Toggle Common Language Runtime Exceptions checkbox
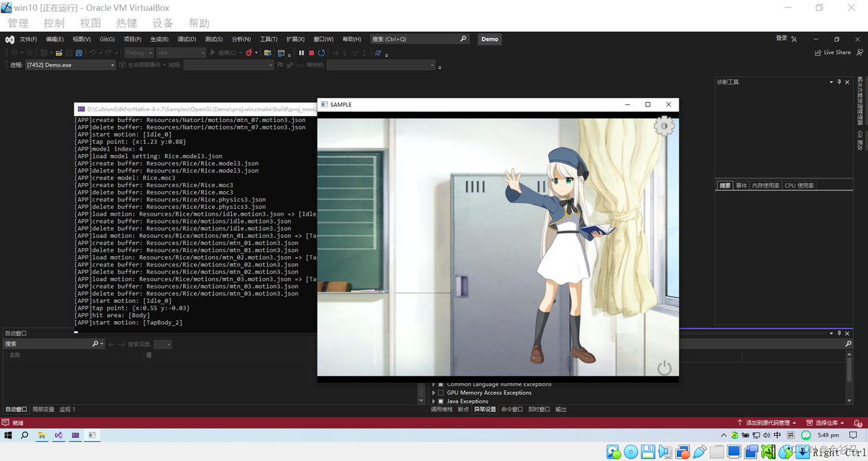This screenshot has width=868, height=461. (x=441, y=384)
